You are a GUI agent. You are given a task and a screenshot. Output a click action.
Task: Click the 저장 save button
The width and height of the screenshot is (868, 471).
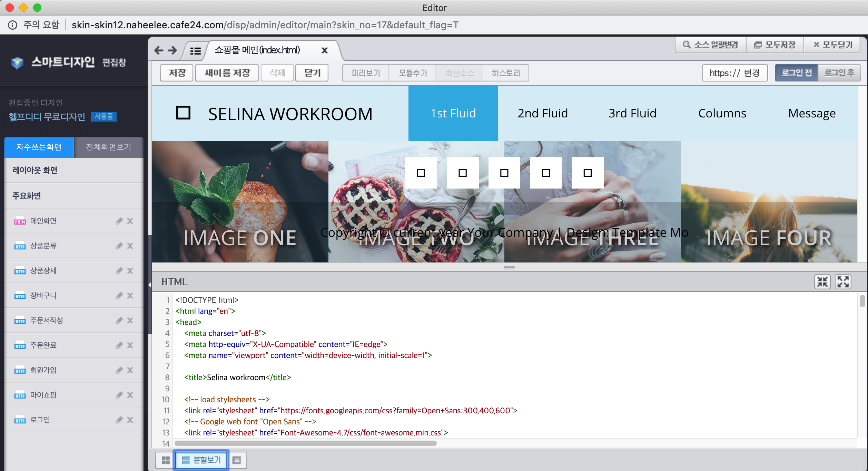(177, 73)
